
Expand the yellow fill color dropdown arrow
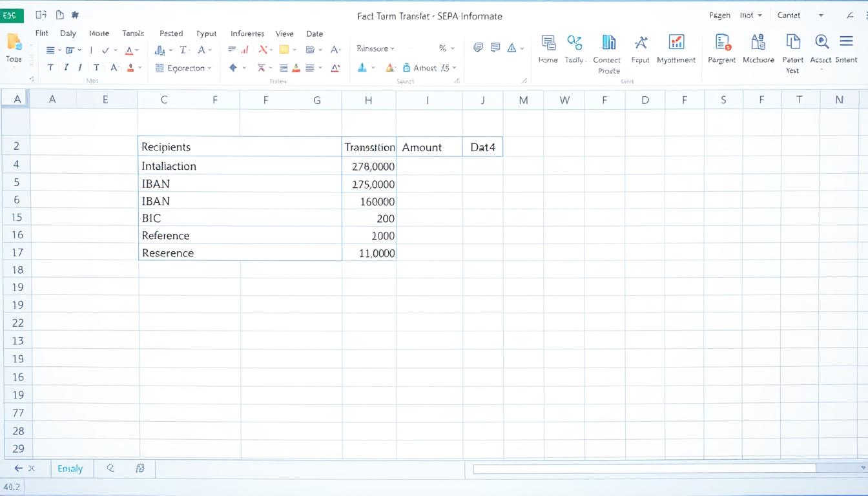pos(294,50)
